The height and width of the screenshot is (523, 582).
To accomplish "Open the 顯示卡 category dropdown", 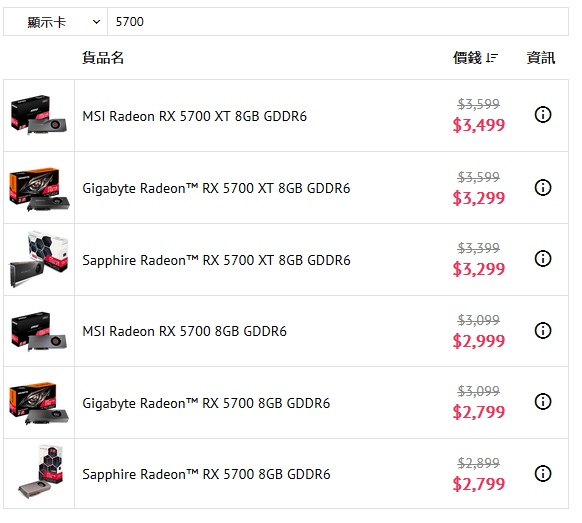I will [56, 22].
